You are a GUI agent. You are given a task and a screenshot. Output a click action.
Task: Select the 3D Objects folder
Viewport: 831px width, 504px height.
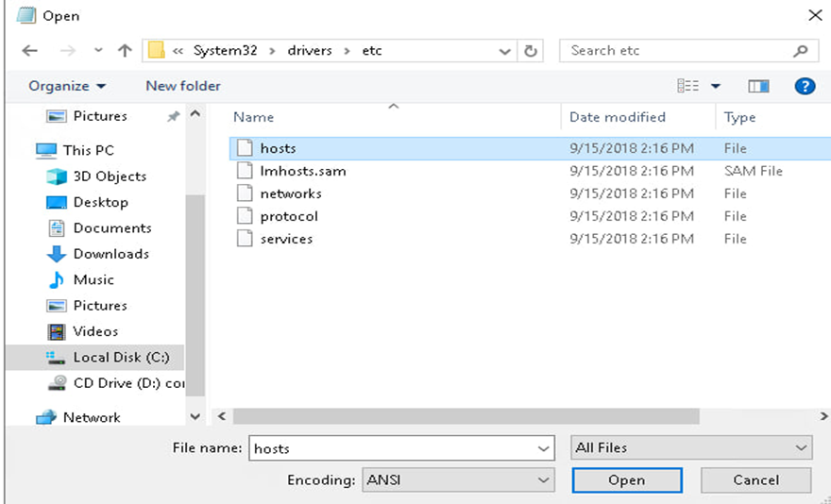(x=109, y=176)
